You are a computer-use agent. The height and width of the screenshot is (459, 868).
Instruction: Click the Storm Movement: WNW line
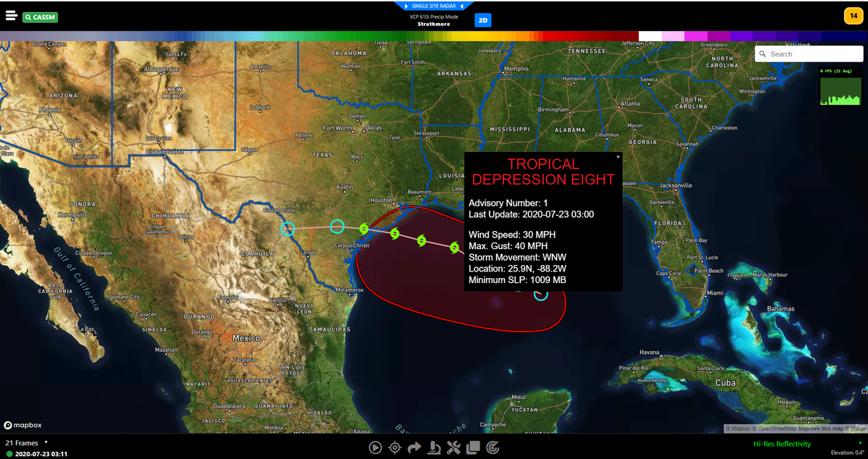518,257
